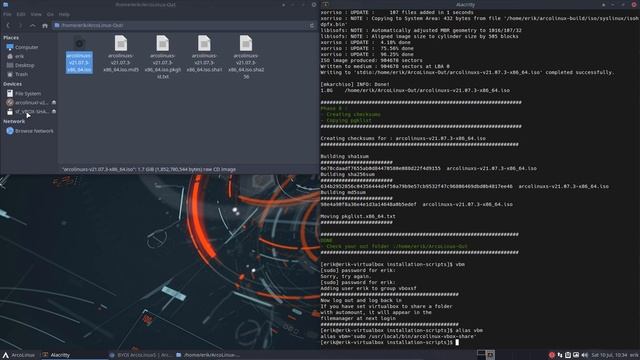The width and height of the screenshot is (640, 360).
Task: Click the red notification tray icon
Action: coord(552,355)
